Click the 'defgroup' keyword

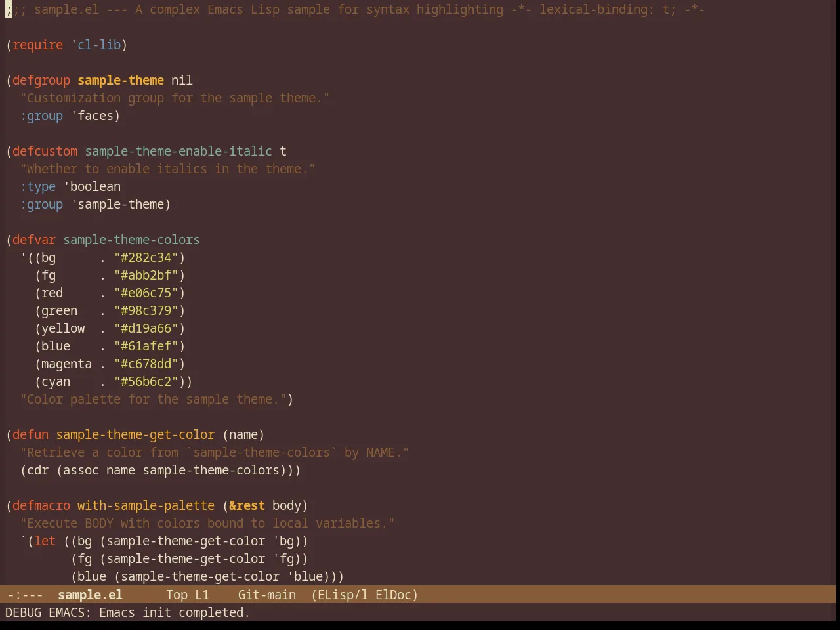point(41,80)
